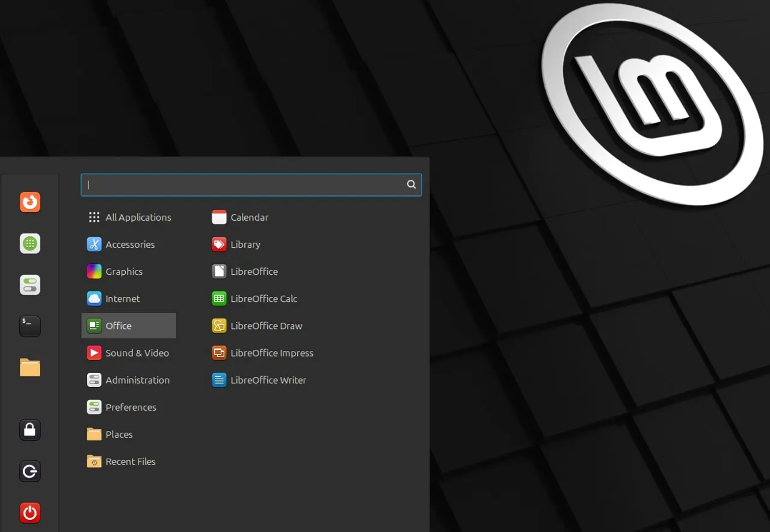Open Firefox from the favorites sidebar

pos(30,202)
